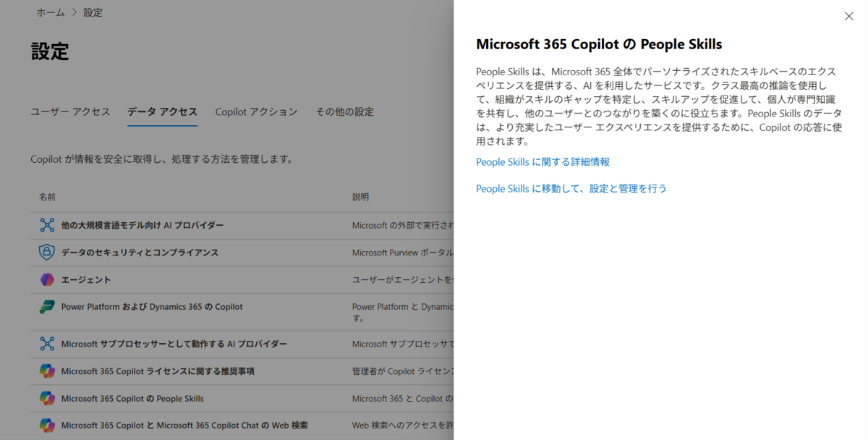Close the People Skills side panel
This screenshot has width=868, height=440.
point(849,16)
